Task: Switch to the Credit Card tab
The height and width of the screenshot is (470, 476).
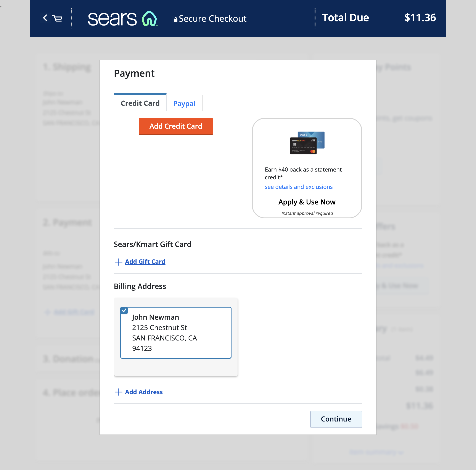Action: (x=140, y=103)
